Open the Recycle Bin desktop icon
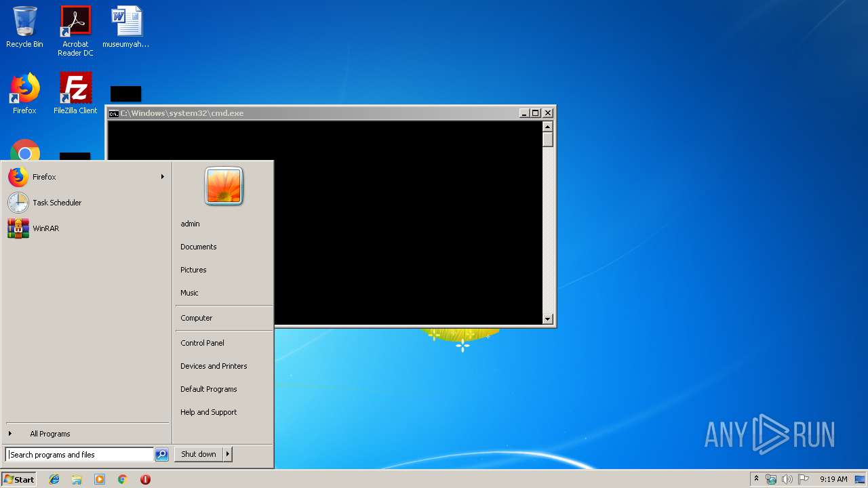This screenshot has width=868, height=488. pyautogui.click(x=24, y=27)
